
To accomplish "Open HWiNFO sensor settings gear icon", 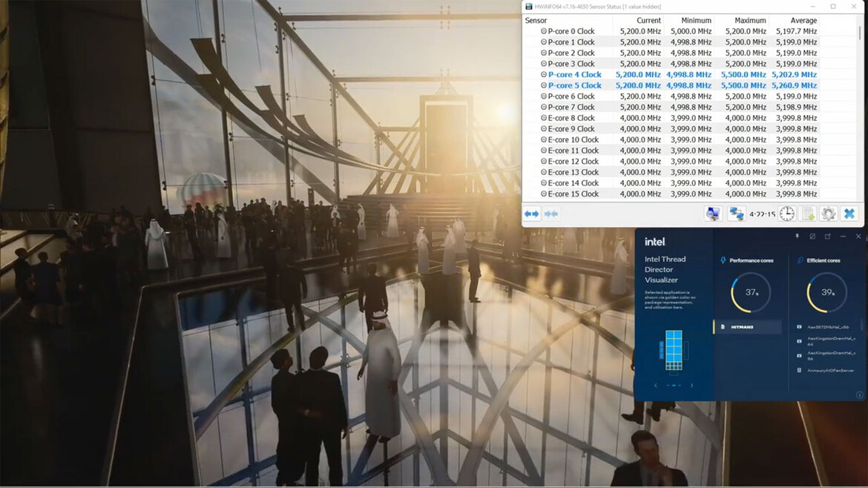I will pos(828,214).
